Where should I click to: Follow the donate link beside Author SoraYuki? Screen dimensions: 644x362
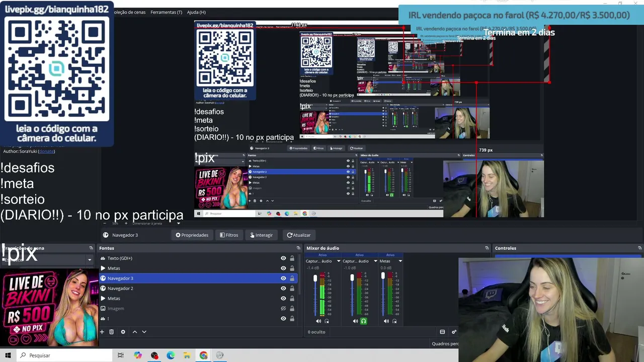tap(46, 151)
